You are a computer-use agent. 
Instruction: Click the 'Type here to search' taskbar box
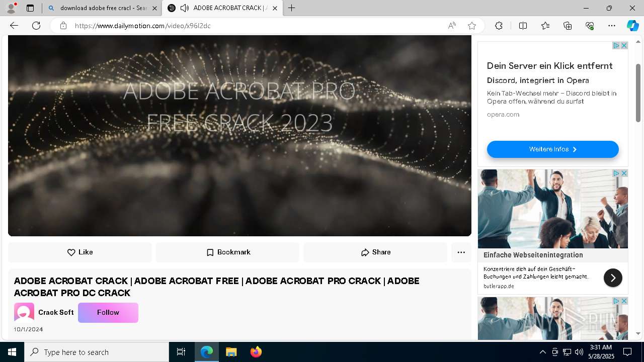97,352
